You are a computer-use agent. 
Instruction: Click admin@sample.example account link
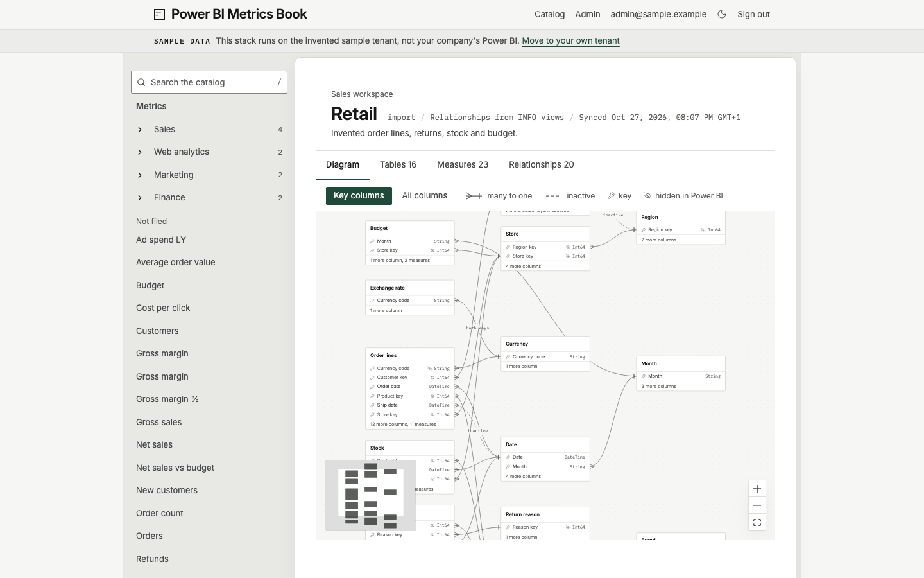coord(658,14)
